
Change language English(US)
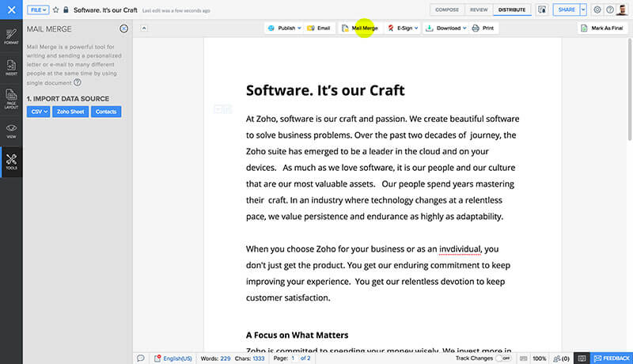pos(177,358)
